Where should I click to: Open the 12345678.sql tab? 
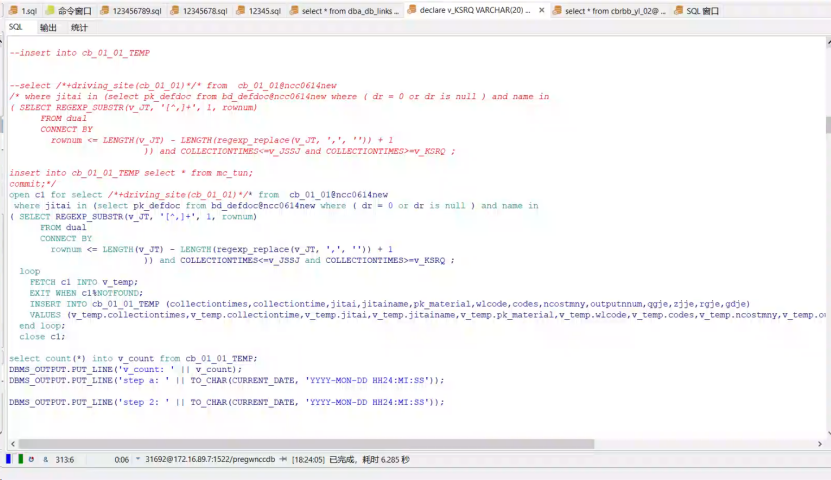[x=199, y=11]
